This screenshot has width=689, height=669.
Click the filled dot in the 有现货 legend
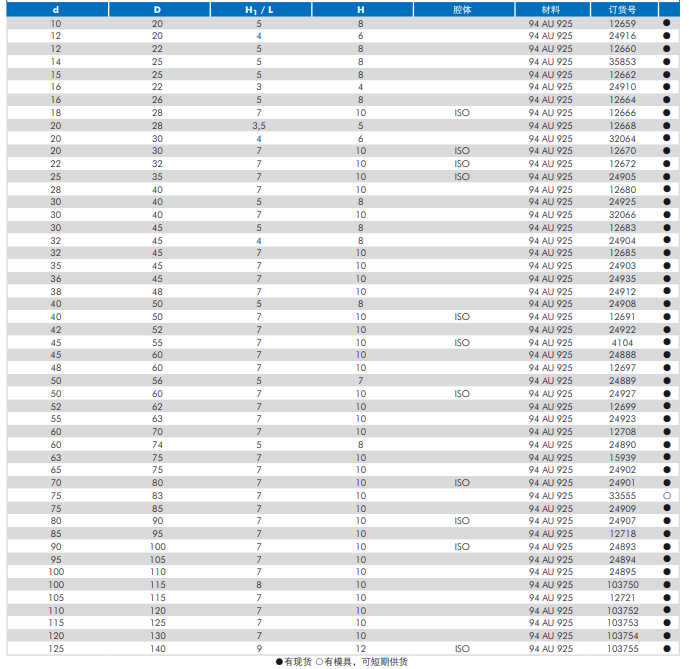(x=280, y=662)
